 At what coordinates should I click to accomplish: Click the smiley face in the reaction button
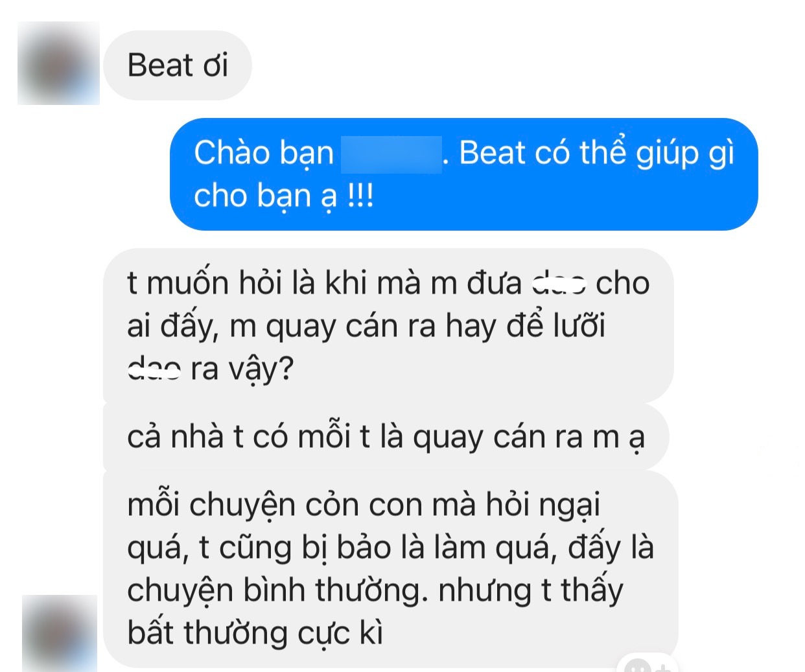pyautogui.click(x=638, y=666)
